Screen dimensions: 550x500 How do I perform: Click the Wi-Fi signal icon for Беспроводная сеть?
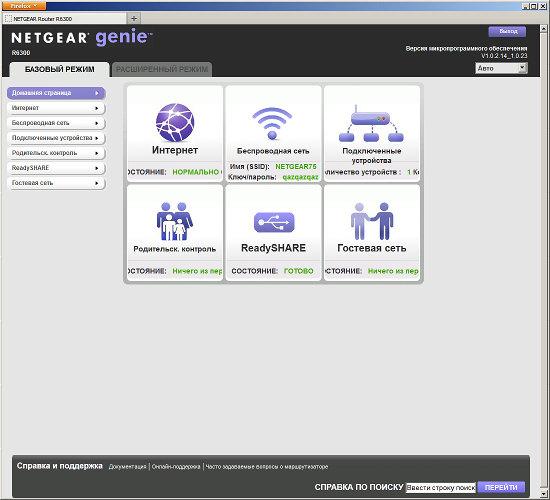tap(272, 124)
